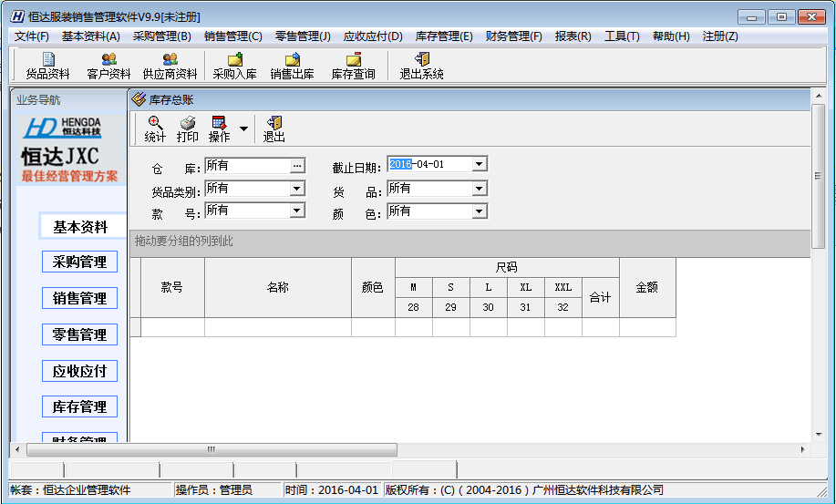This screenshot has height=504, width=836.
Task: Launch 采购入库 purchase entry icon
Action: (x=234, y=66)
